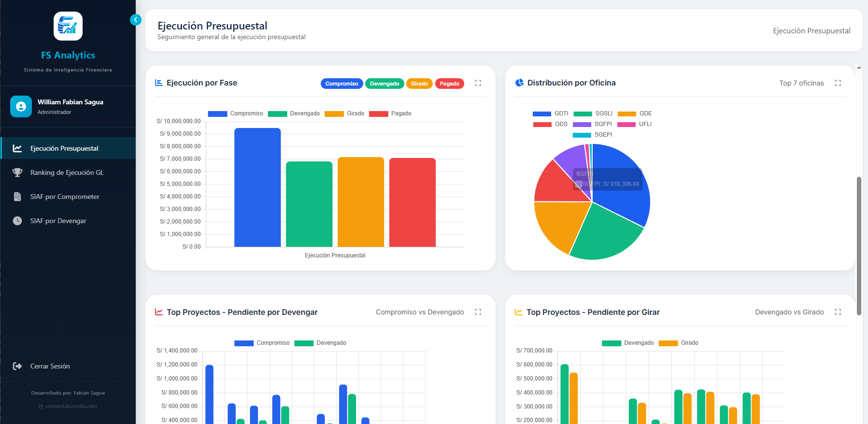Toggle Compromiso legend swatch in the phase chart

pyautogui.click(x=217, y=114)
